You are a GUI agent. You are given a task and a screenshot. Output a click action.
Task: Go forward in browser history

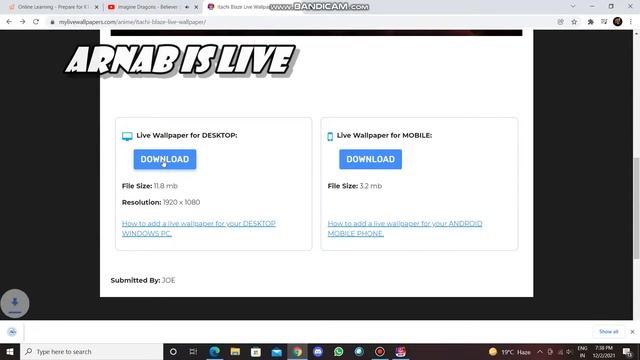tap(22, 22)
